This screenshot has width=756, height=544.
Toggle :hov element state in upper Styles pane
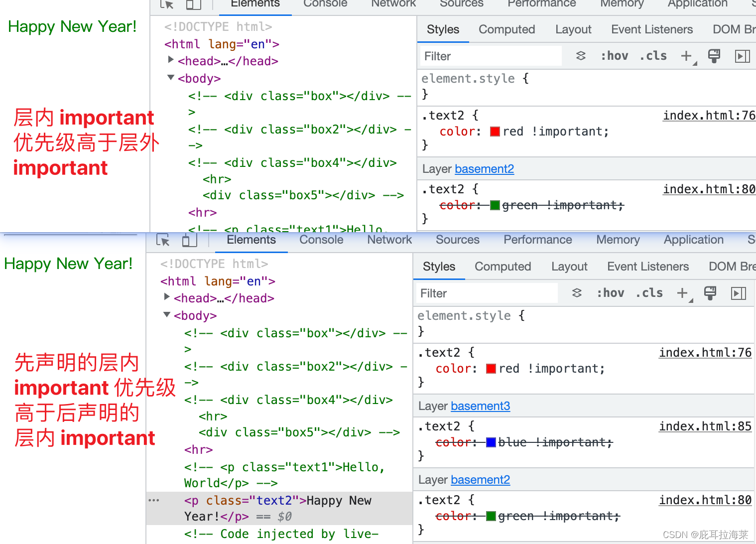pos(614,56)
